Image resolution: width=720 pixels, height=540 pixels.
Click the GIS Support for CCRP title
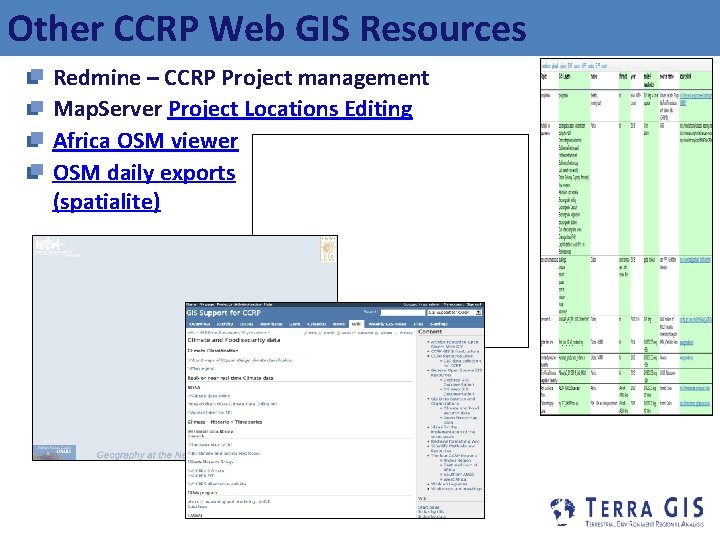click(x=224, y=313)
